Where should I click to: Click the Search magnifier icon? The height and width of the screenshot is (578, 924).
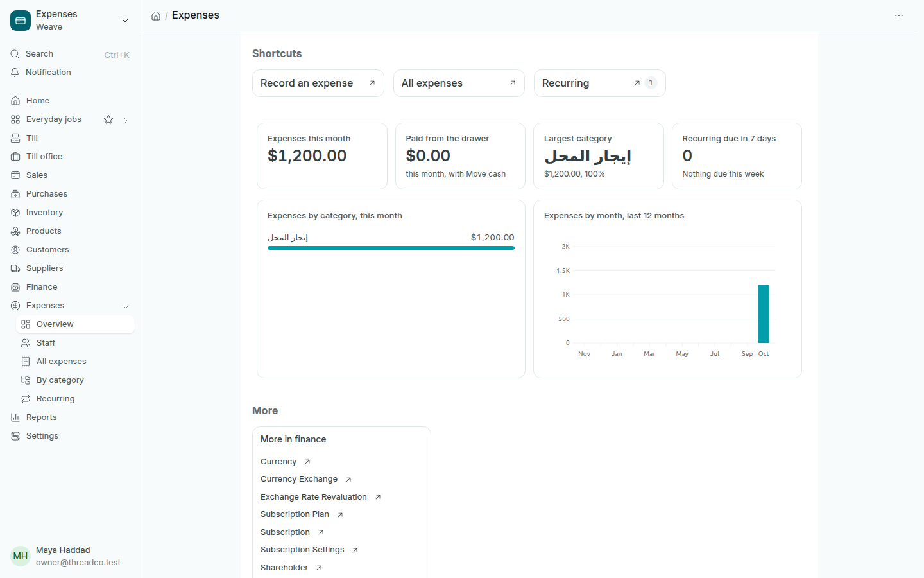click(15, 54)
